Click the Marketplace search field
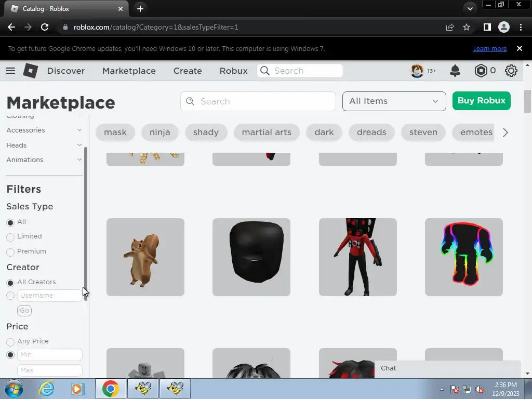This screenshot has height=399, width=532. tap(258, 101)
